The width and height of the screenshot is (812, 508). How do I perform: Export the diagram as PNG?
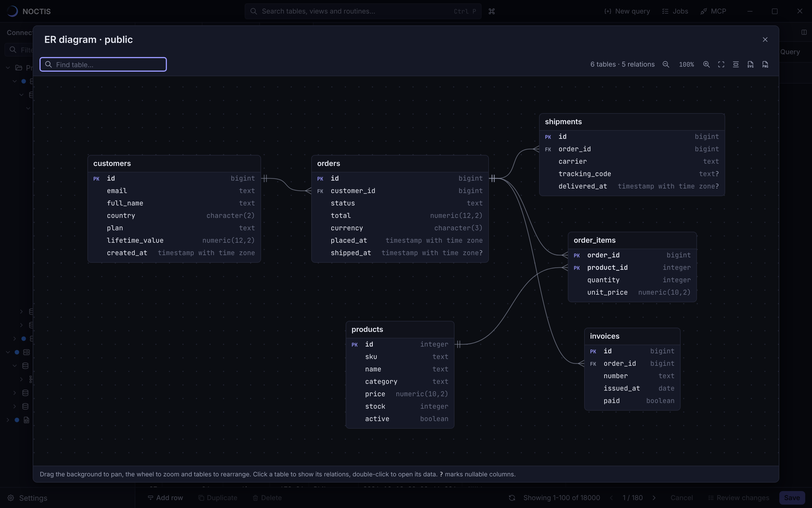tap(765, 65)
